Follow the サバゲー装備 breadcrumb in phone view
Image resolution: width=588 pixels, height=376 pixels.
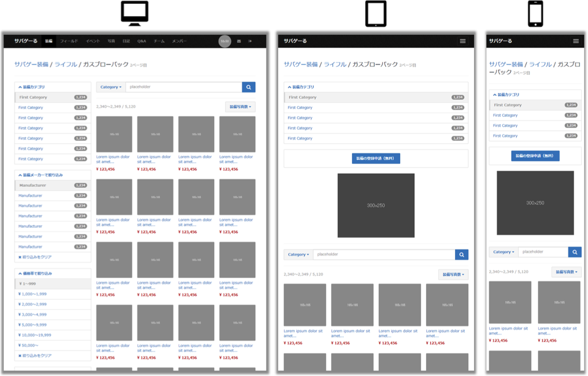point(506,65)
